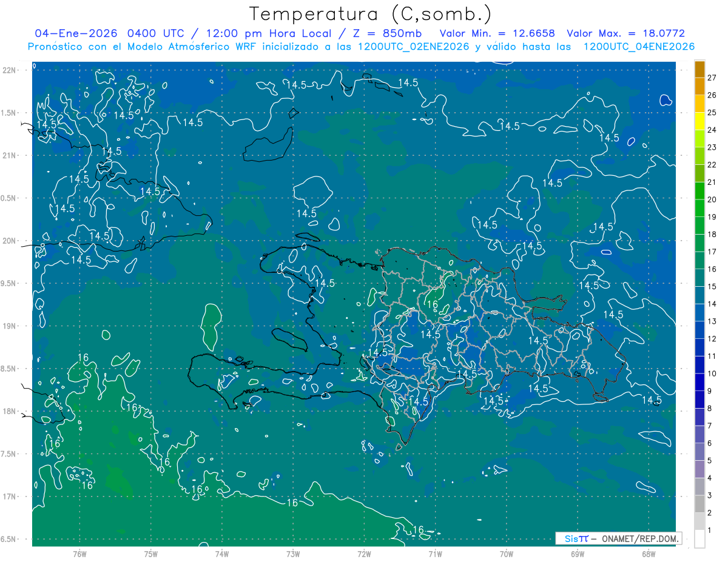The image size is (728, 562).
Task: Click the "17N" latitude axis label
Action: [9, 497]
